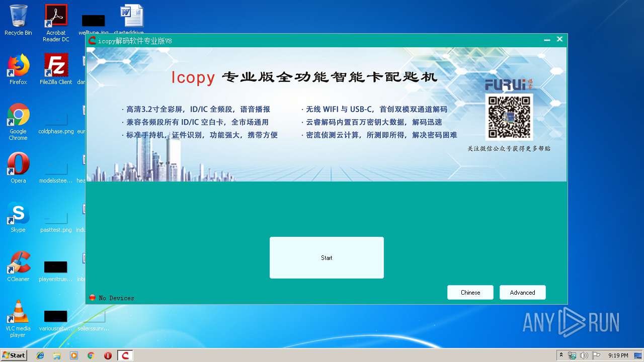Select the welltype.jpg desktop file
644x362 pixels.
94,24
